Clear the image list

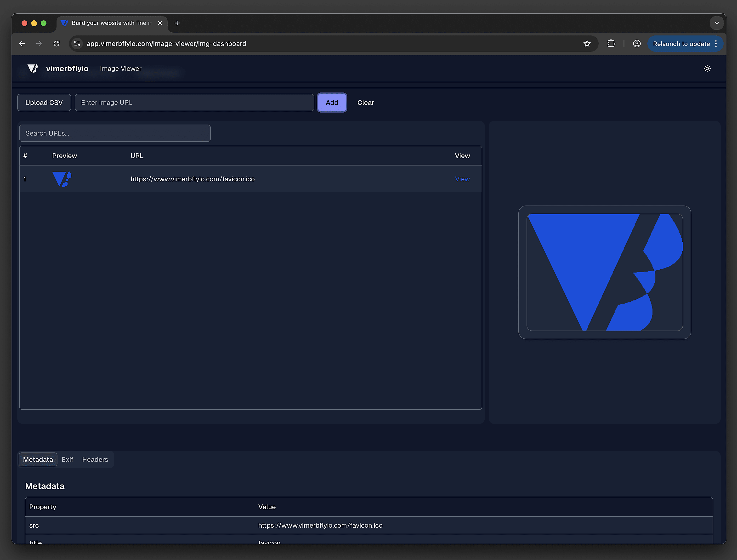click(365, 102)
